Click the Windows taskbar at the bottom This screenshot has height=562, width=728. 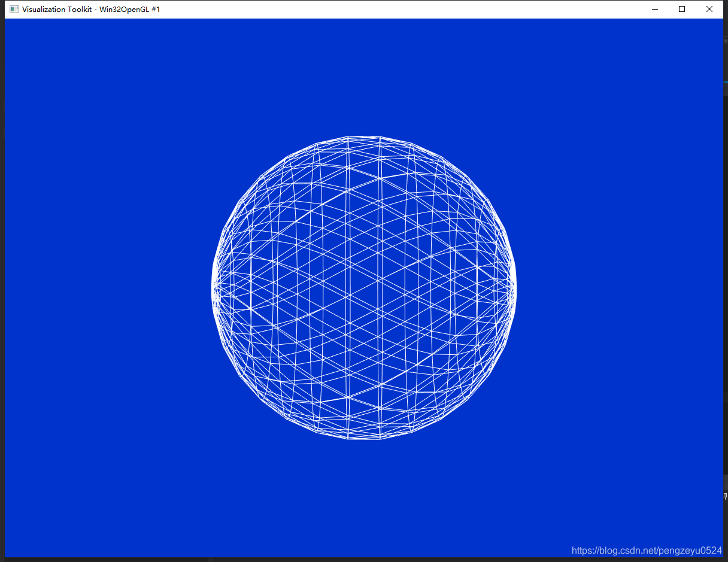tap(359, 558)
